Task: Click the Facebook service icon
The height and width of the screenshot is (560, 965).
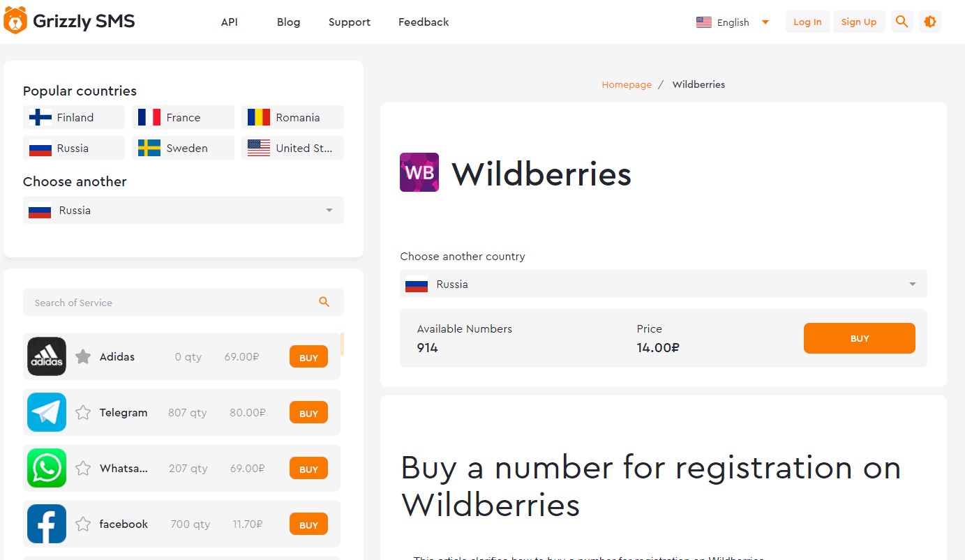Action: click(47, 524)
